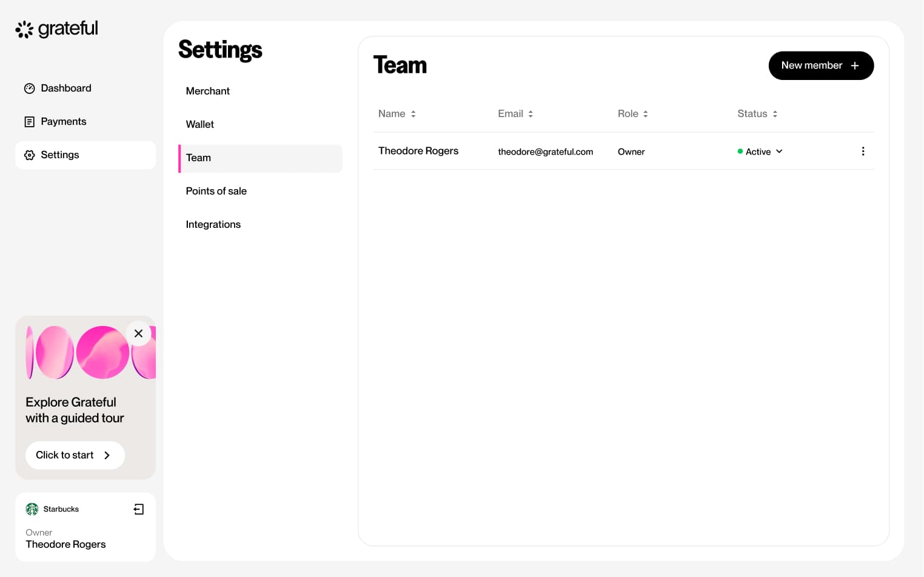924x577 pixels.
Task: Click the plus icon on New member
Action: tap(855, 65)
